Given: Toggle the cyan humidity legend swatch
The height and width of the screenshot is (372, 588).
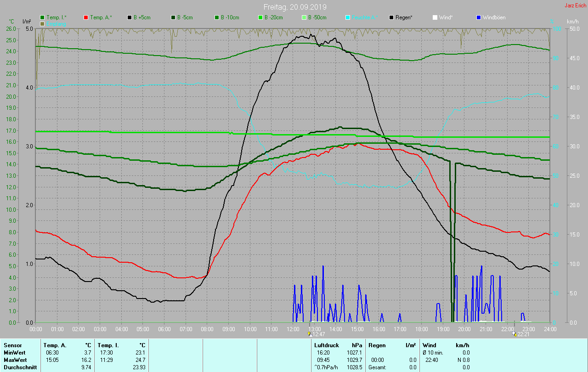Looking at the screenshot, I should [x=348, y=17].
